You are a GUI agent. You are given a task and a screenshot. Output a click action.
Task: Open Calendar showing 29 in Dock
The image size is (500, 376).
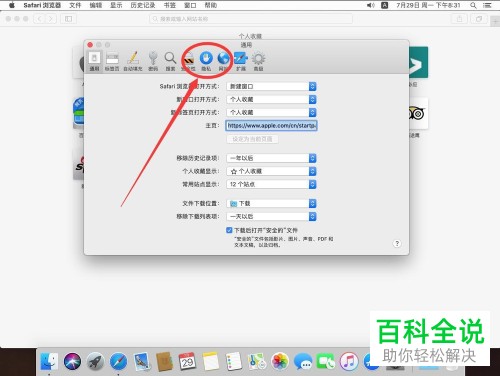(x=188, y=362)
